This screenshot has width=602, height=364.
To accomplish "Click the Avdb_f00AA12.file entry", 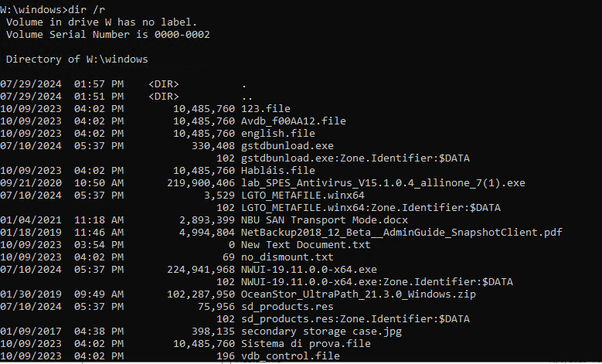I will (294, 121).
